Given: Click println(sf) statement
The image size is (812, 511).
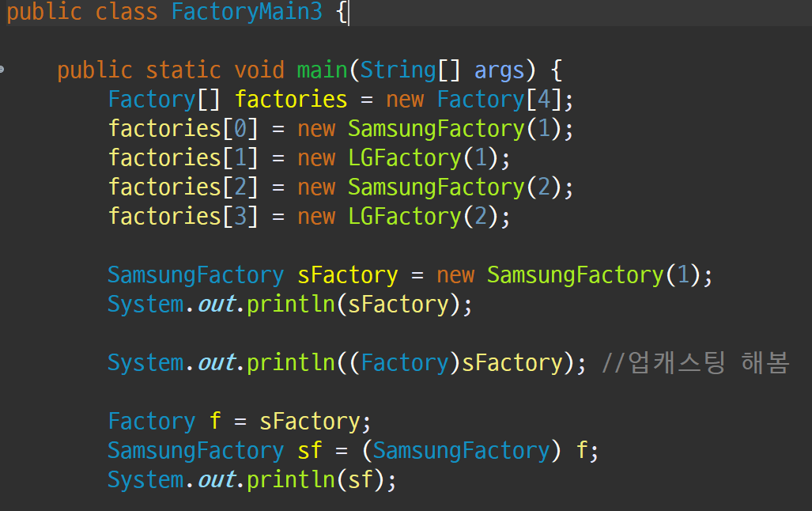Looking at the screenshot, I should click(251, 480).
